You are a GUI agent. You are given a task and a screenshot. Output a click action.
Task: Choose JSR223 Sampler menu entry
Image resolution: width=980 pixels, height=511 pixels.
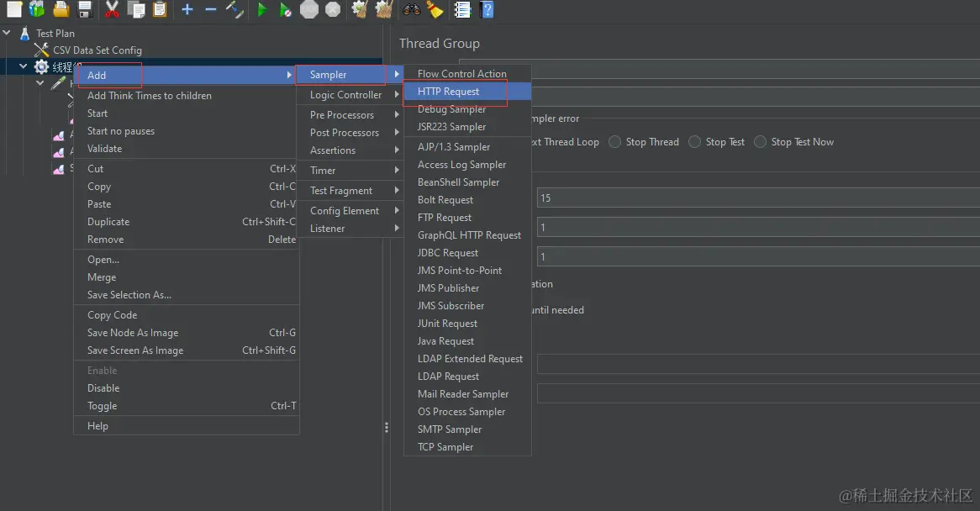pyautogui.click(x=467, y=126)
